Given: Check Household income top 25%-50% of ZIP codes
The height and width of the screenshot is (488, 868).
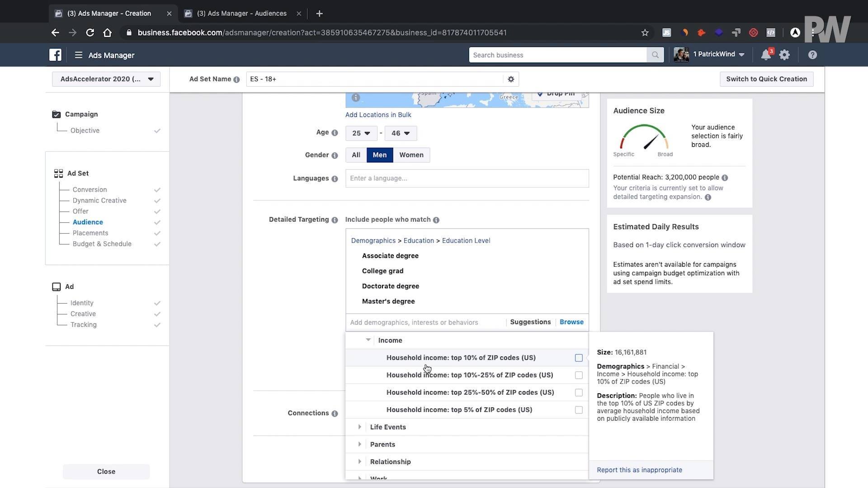Looking at the screenshot, I should click(x=579, y=393).
